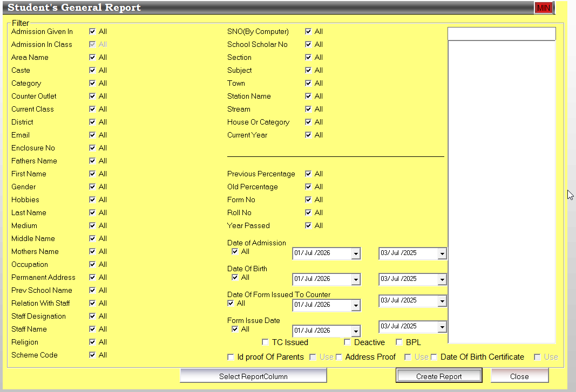Uncheck All for Medium
576x392 pixels.
click(92, 225)
